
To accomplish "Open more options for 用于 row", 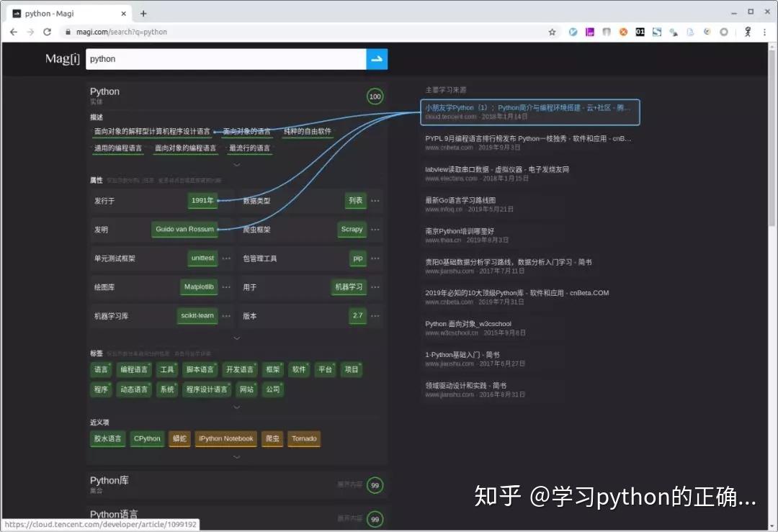I will point(375,287).
